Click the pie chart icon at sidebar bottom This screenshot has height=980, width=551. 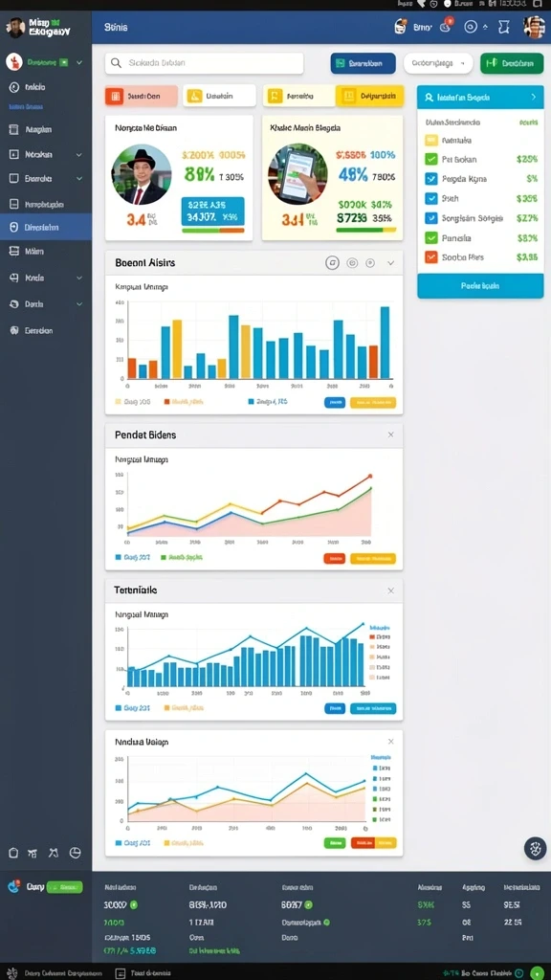pos(75,853)
